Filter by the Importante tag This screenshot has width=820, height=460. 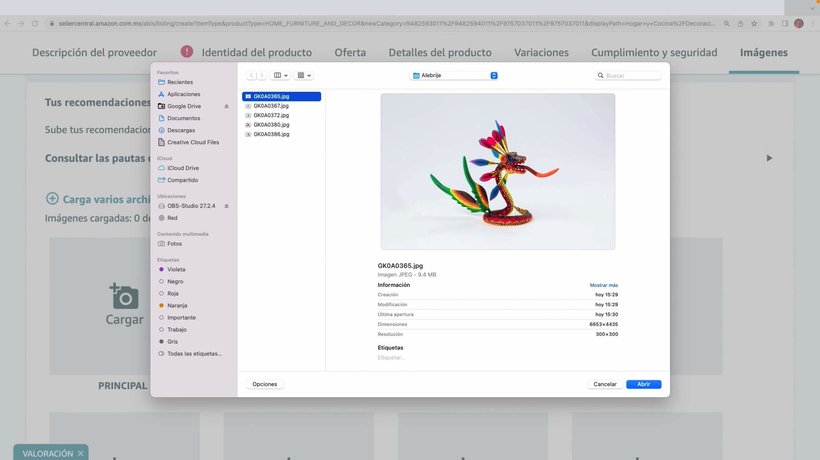(181, 317)
